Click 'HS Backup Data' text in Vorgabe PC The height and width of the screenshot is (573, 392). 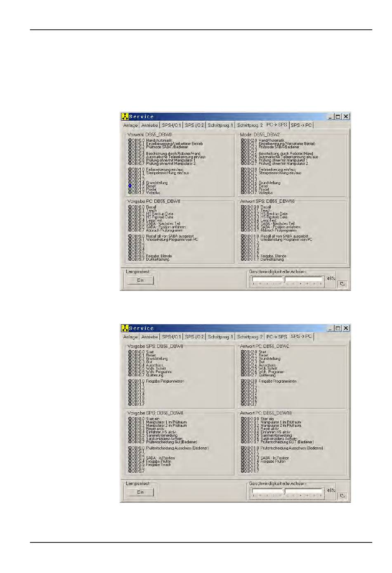[160, 214]
